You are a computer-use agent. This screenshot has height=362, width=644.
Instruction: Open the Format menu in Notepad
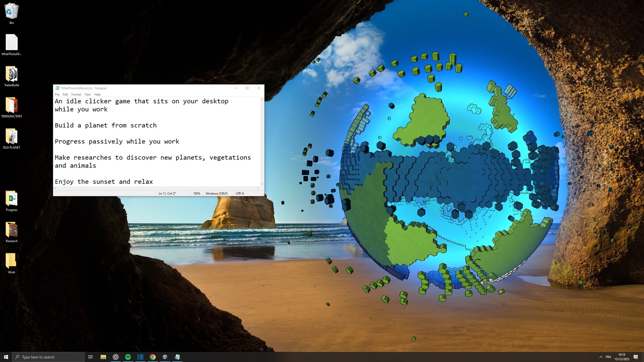coord(76,95)
